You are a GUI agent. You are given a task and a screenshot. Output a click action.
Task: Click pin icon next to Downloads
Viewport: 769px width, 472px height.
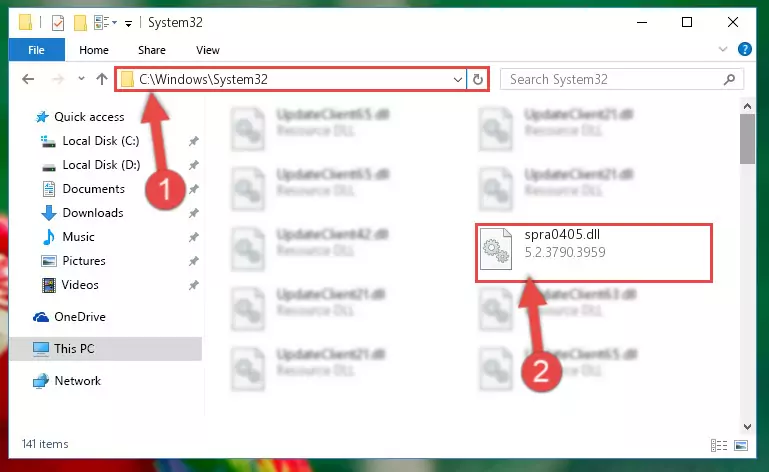pyautogui.click(x=194, y=213)
